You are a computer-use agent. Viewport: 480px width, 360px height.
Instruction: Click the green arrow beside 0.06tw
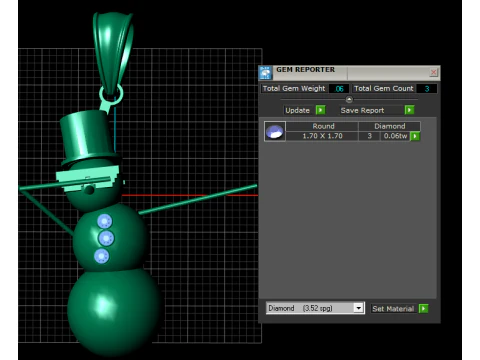[415, 136]
